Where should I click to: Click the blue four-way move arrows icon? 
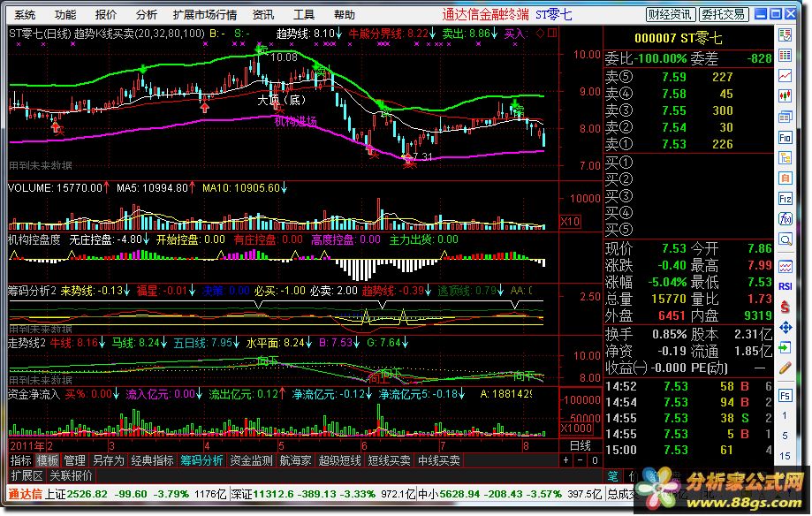(x=785, y=327)
